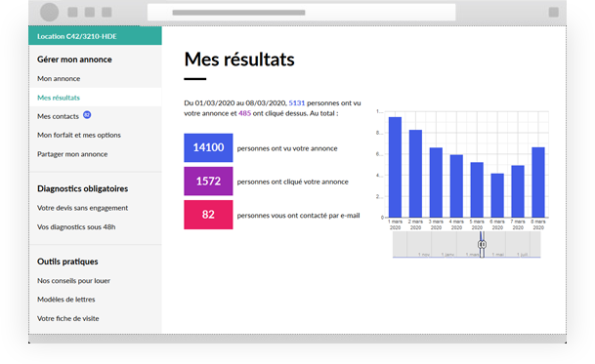
Task: Click the blue 14100 views tile
Action: pyautogui.click(x=208, y=147)
